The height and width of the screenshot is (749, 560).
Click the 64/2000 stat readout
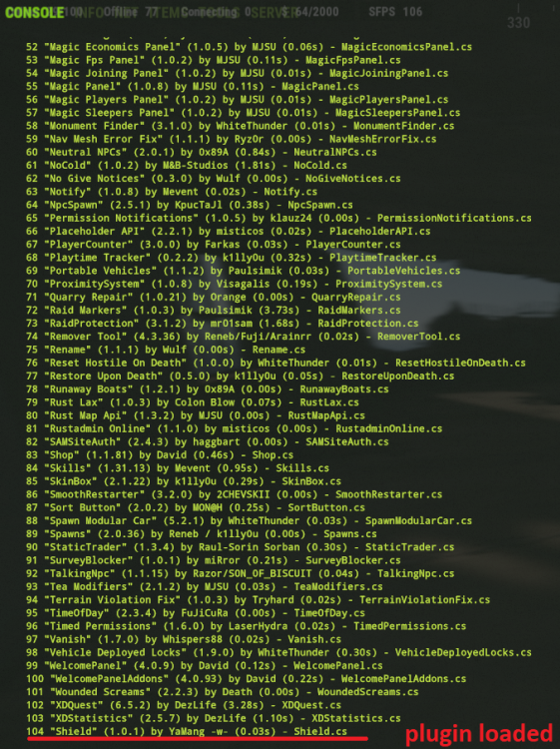pos(316,11)
